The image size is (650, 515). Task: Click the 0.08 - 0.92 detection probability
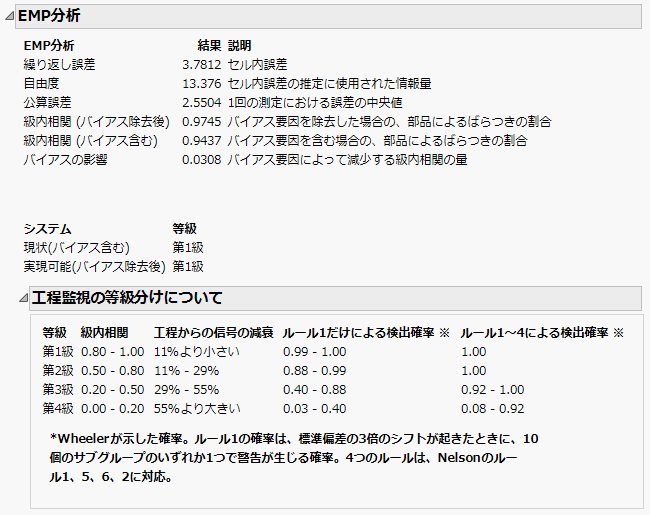pos(493,409)
